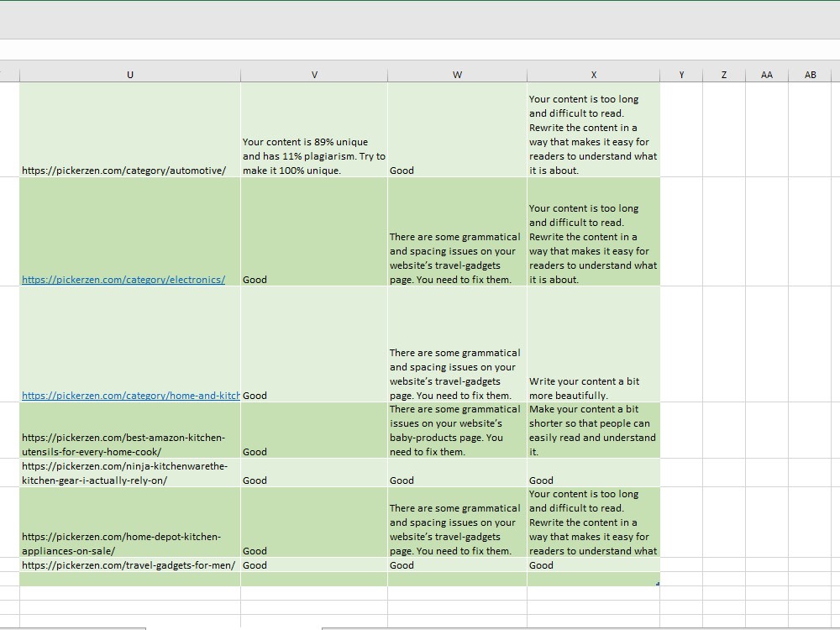Select 'Good' in column V of electronics row
The width and height of the screenshot is (840, 630).
314,232
